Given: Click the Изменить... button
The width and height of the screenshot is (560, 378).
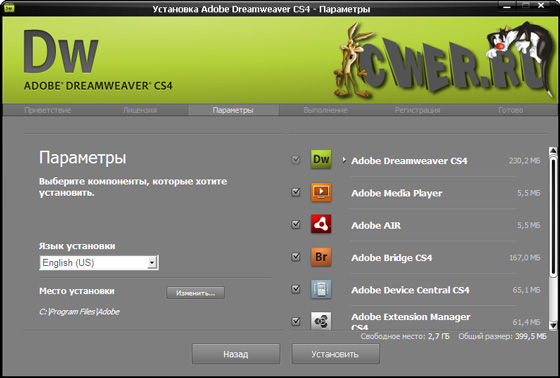Looking at the screenshot, I should click(195, 293).
